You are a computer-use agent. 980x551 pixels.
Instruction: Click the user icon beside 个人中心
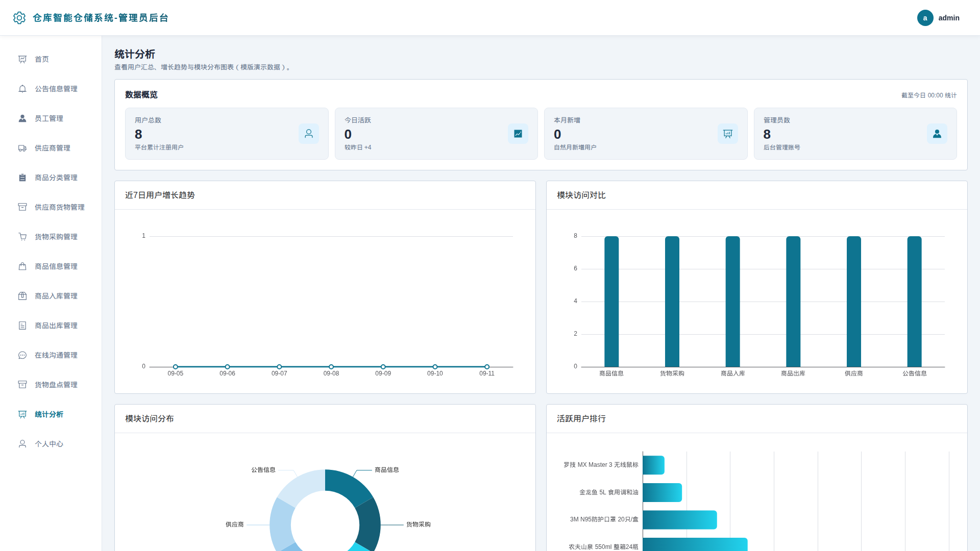pos(22,444)
